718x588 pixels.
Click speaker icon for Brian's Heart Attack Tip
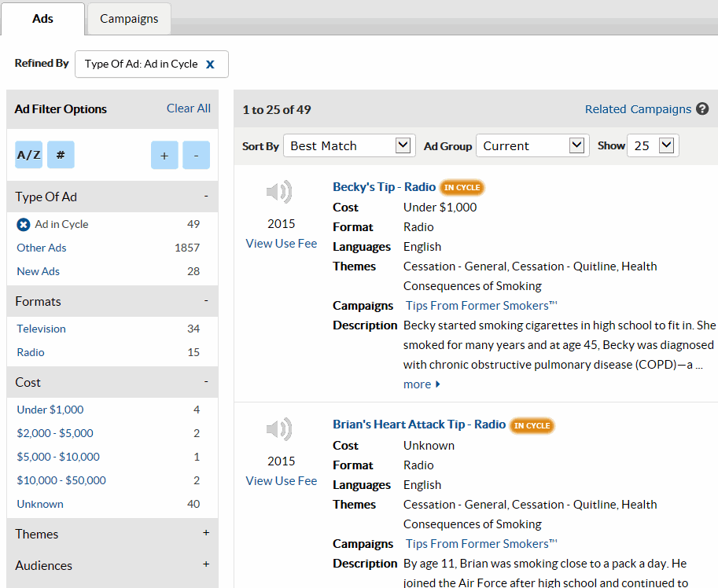click(x=279, y=429)
